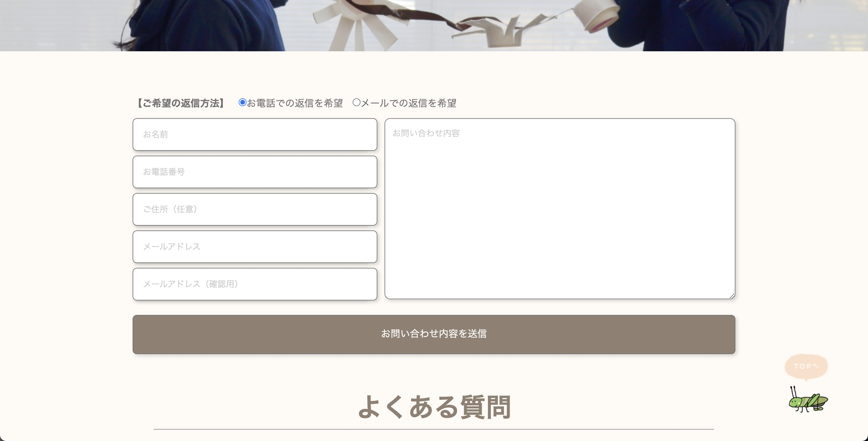Click the divider line under よくある質問
This screenshot has height=441, width=868.
[434, 429]
